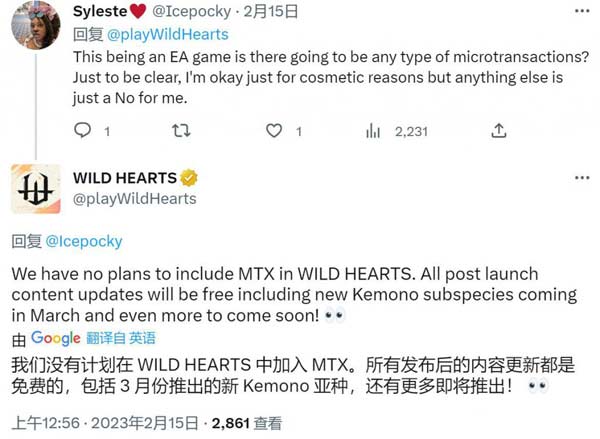Click the share icon on Syleste's tweet
The width and height of the screenshot is (600, 439).
pos(498,130)
